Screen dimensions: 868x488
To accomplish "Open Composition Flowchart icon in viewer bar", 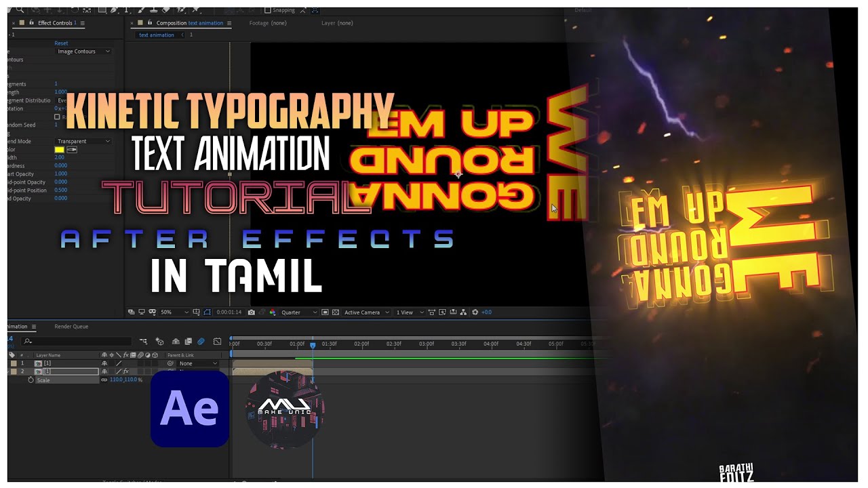I will pyautogui.click(x=463, y=312).
